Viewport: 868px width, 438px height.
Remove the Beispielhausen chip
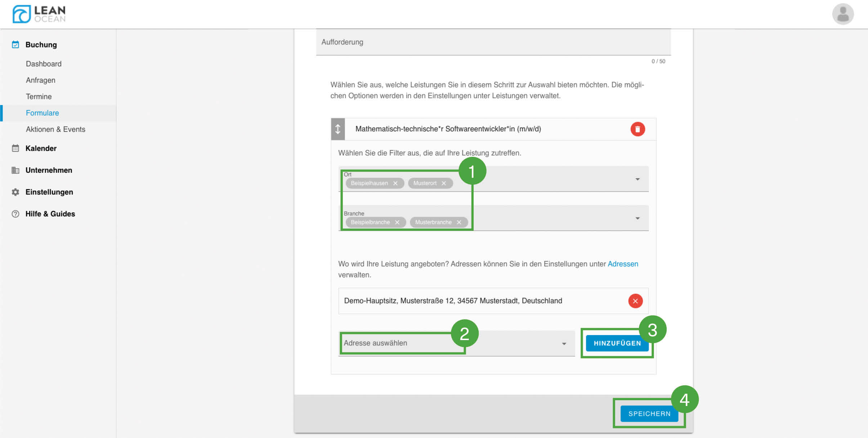(395, 183)
